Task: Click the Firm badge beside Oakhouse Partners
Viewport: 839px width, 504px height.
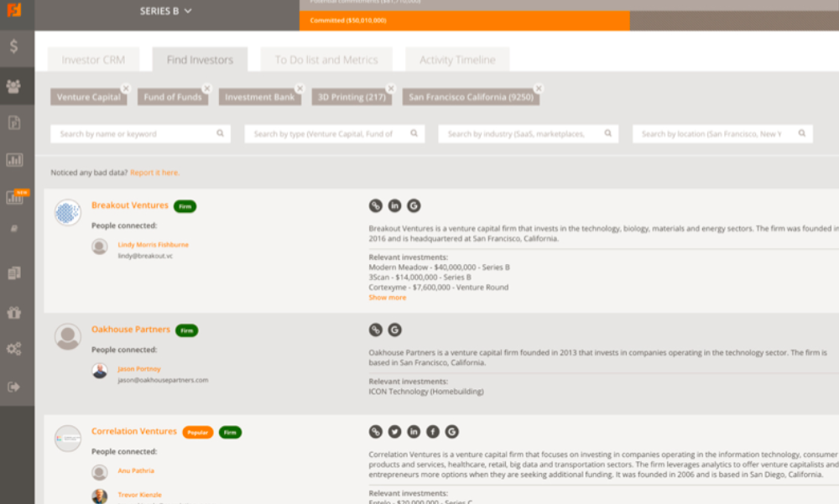Action: click(187, 330)
